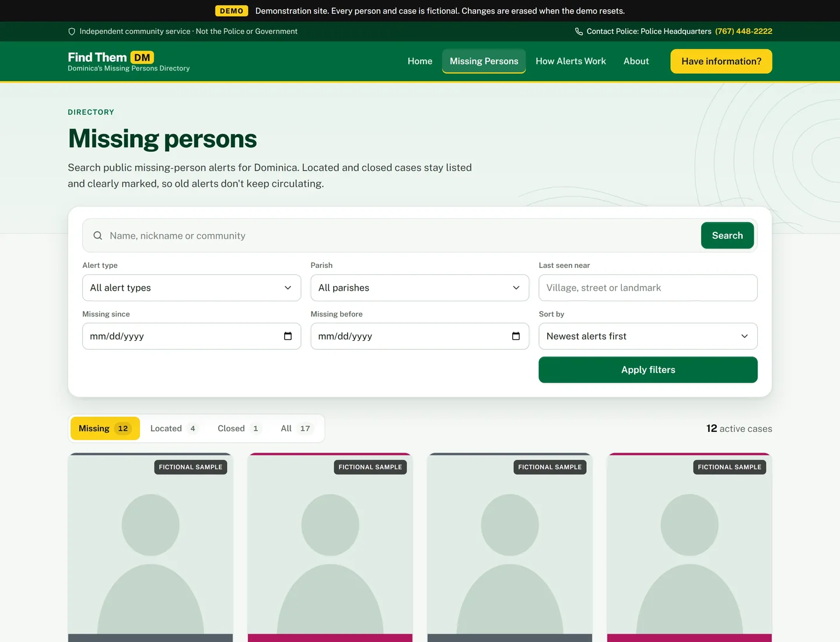Click the '12 active cases' count text
This screenshot has height=642, width=840.
coord(739,428)
